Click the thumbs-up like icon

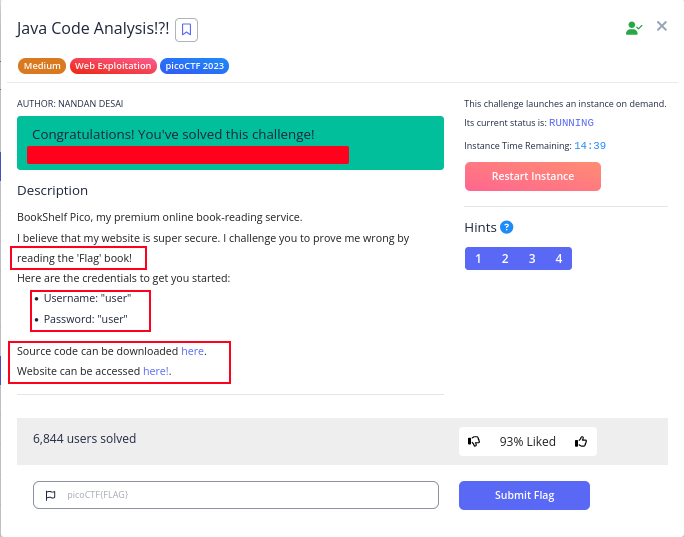click(x=580, y=441)
